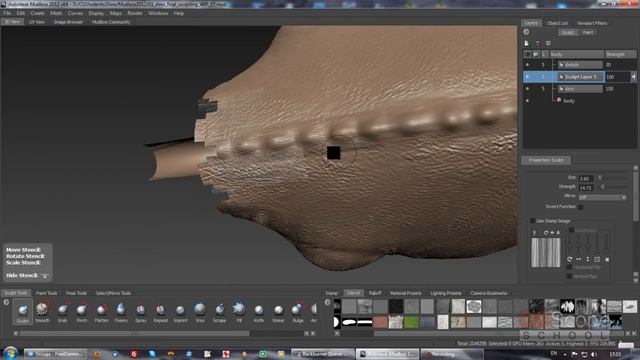Select the Smooth sculpt tool

pyautogui.click(x=42, y=312)
